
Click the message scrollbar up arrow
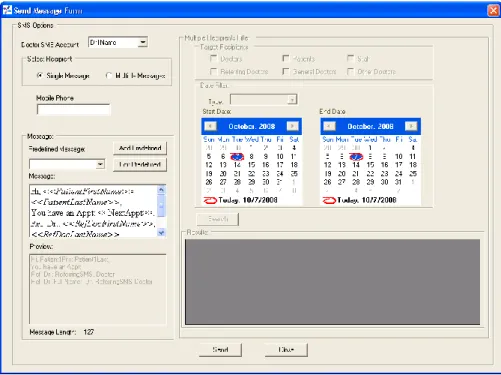tap(161, 190)
